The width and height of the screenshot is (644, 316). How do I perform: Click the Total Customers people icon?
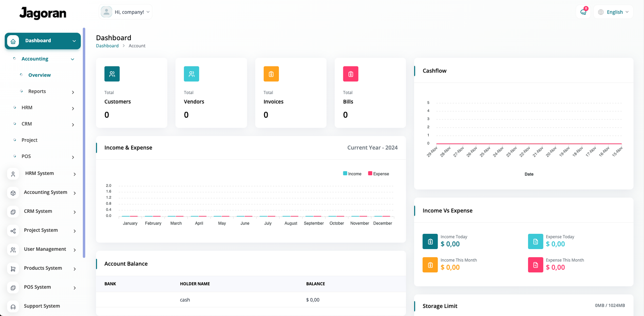112,74
